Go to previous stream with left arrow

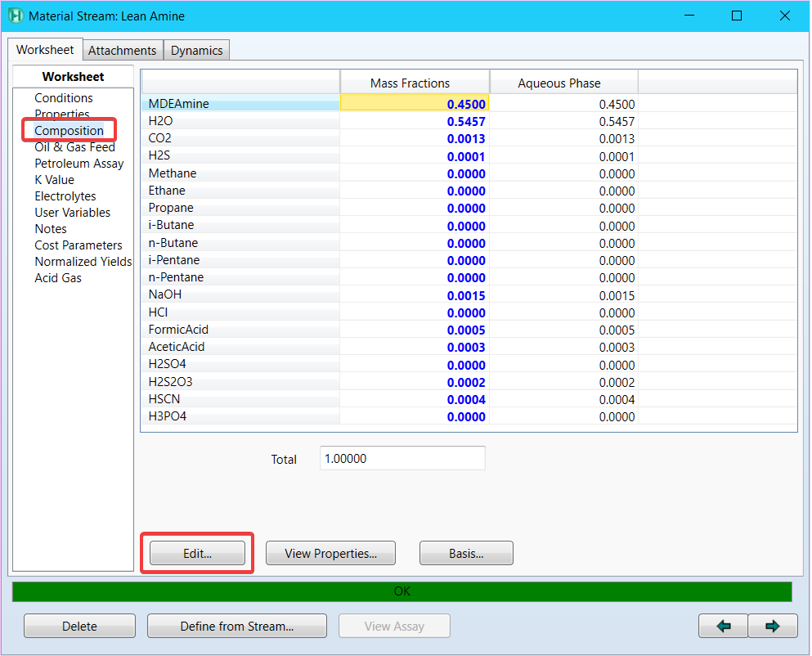point(723,627)
